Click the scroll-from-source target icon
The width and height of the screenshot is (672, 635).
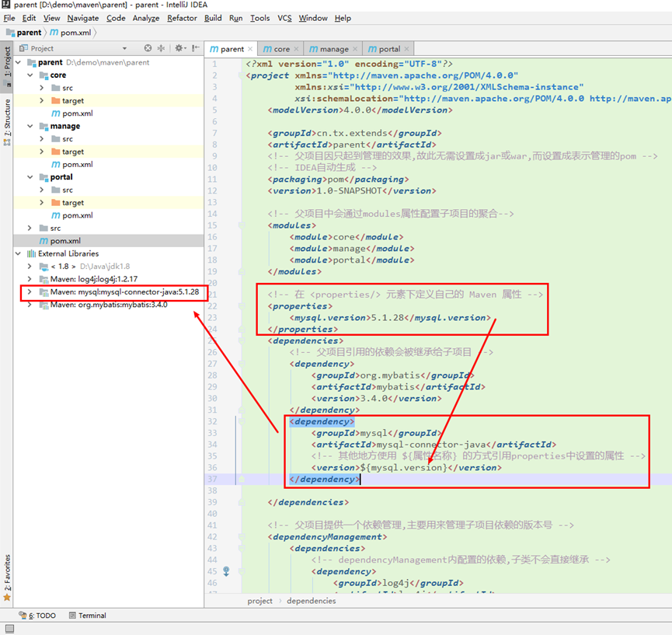coord(148,48)
